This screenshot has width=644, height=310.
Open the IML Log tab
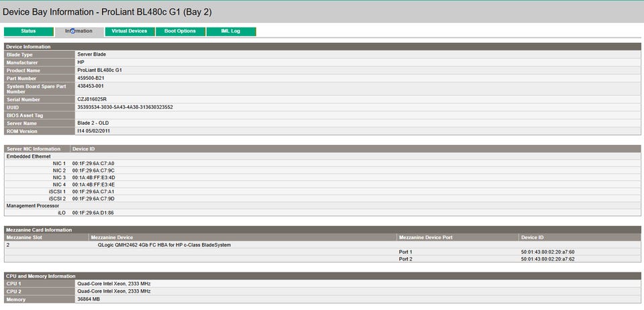click(231, 32)
